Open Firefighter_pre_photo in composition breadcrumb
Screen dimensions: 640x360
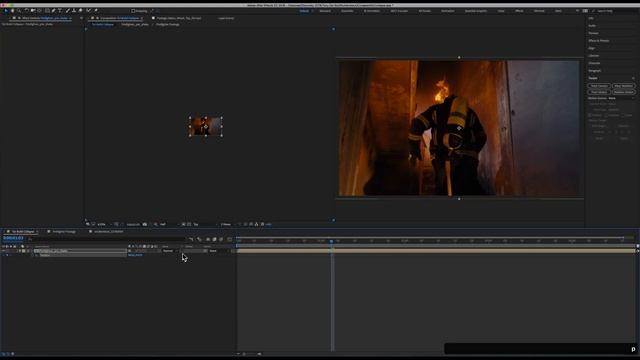pyautogui.click(x=134, y=24)
